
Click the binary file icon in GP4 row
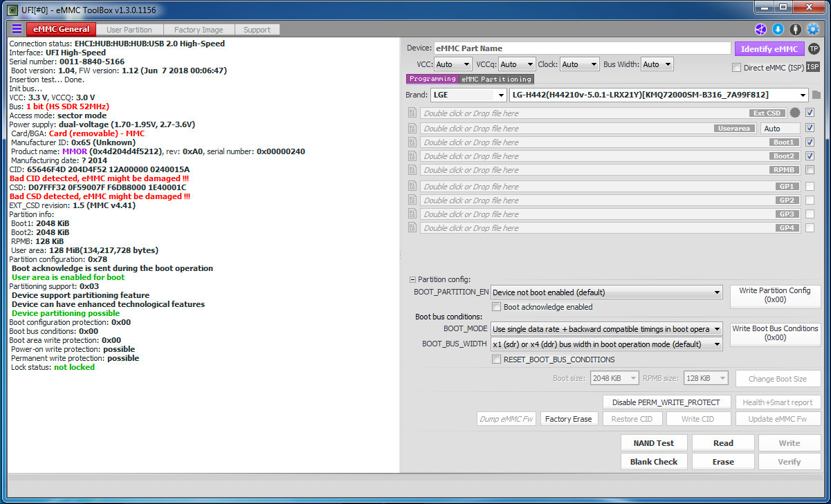[412, 227]
